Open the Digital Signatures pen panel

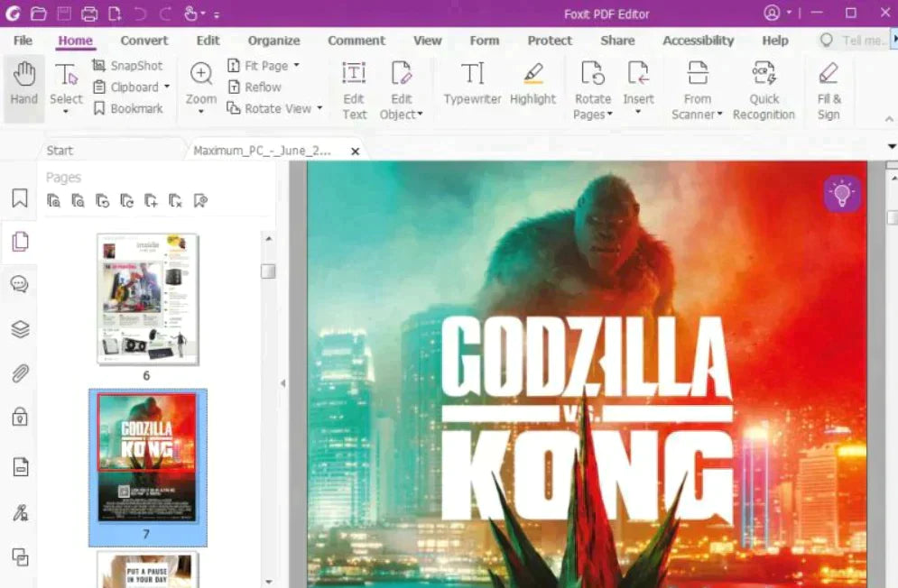[20, 512]
